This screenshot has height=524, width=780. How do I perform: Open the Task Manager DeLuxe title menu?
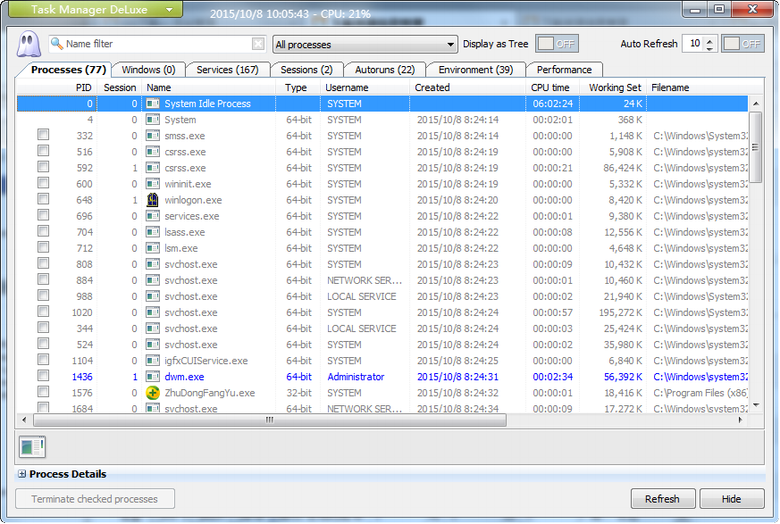tap(104, 9)
